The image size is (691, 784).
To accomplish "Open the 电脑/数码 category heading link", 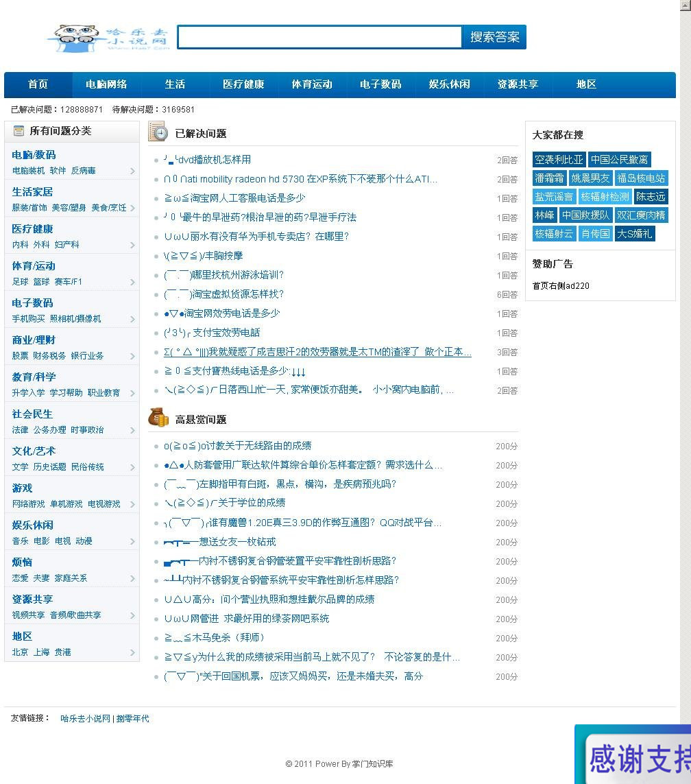I will point(34,155).
